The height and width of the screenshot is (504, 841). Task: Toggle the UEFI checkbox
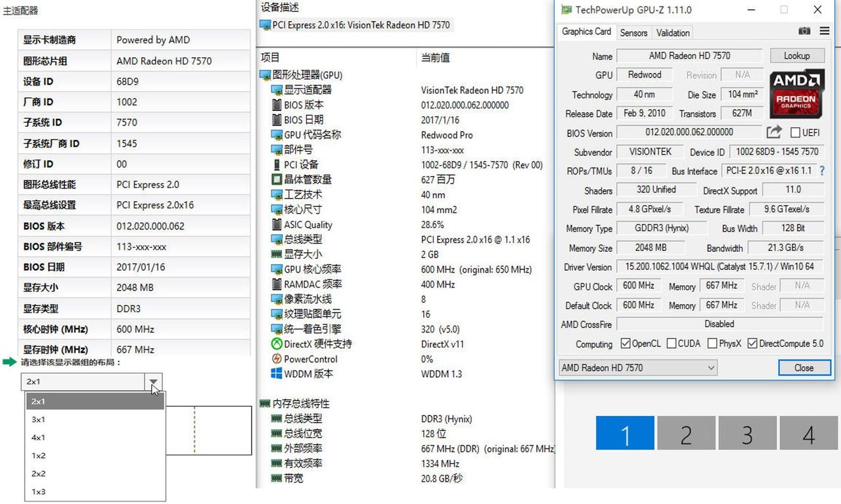(x=795, y=133)
